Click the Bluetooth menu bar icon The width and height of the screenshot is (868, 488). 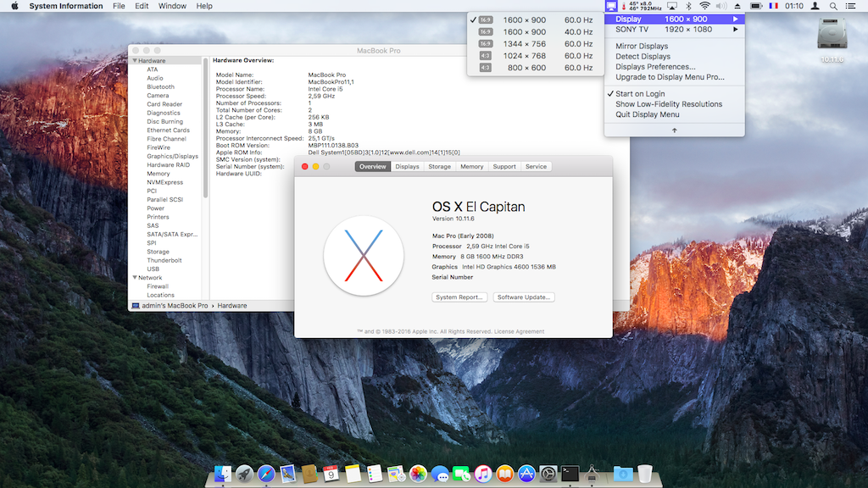pos(688,6)
